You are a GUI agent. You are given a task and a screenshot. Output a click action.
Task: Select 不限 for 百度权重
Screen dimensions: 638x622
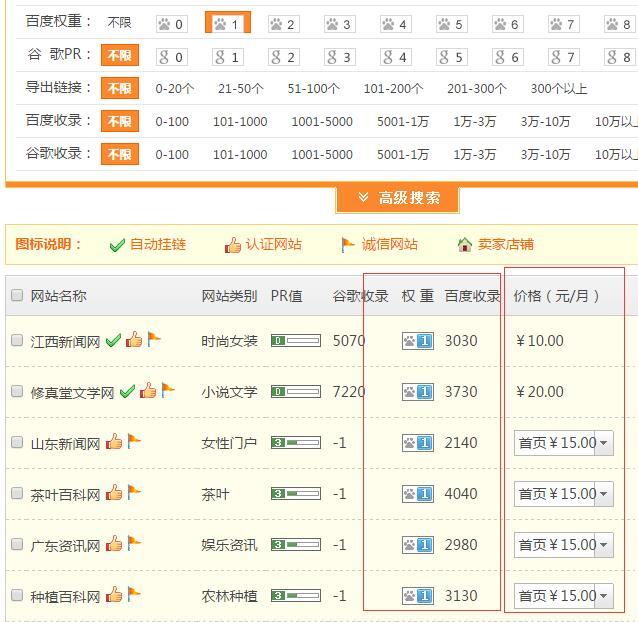(x=119, y=22)
